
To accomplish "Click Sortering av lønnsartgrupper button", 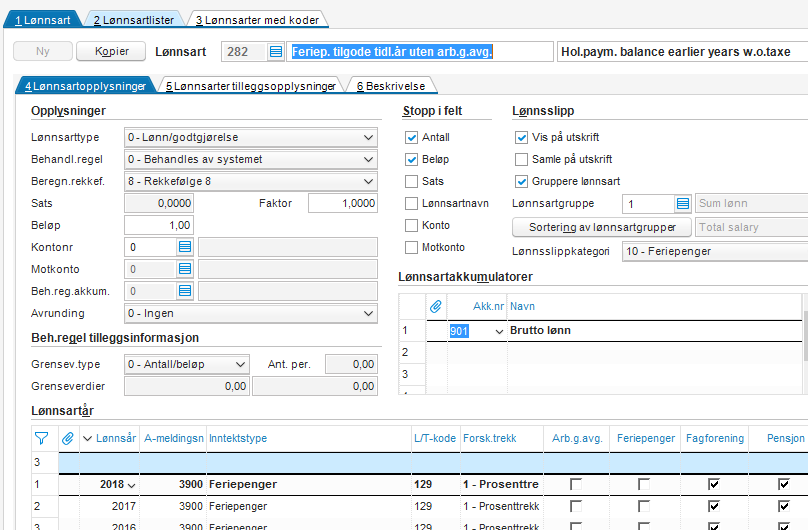I will (602, 227).
